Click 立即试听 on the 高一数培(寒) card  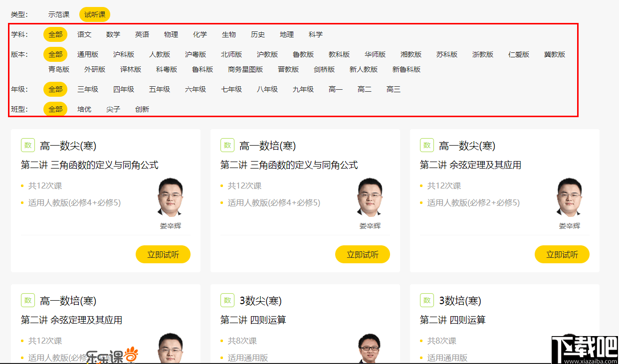(x=363, y=254)
